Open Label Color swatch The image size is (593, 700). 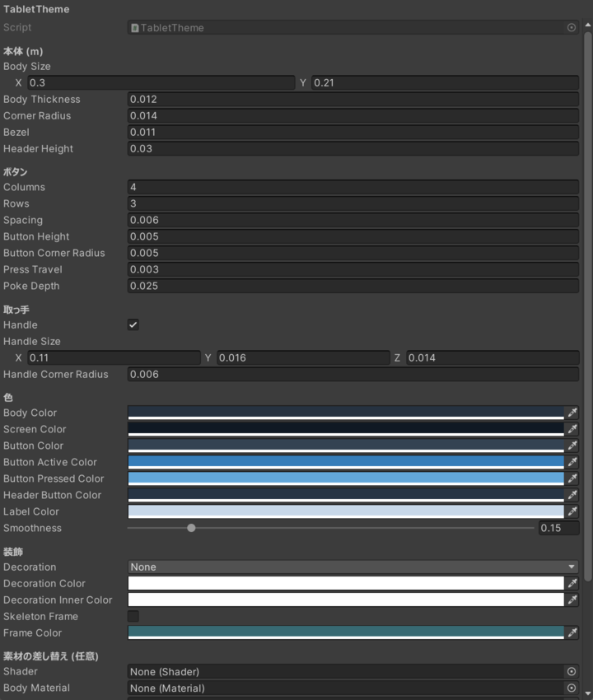point(346,511)
